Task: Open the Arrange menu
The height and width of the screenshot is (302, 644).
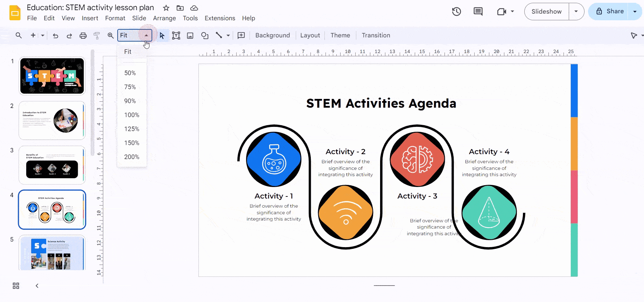Action: coord(164,18)
